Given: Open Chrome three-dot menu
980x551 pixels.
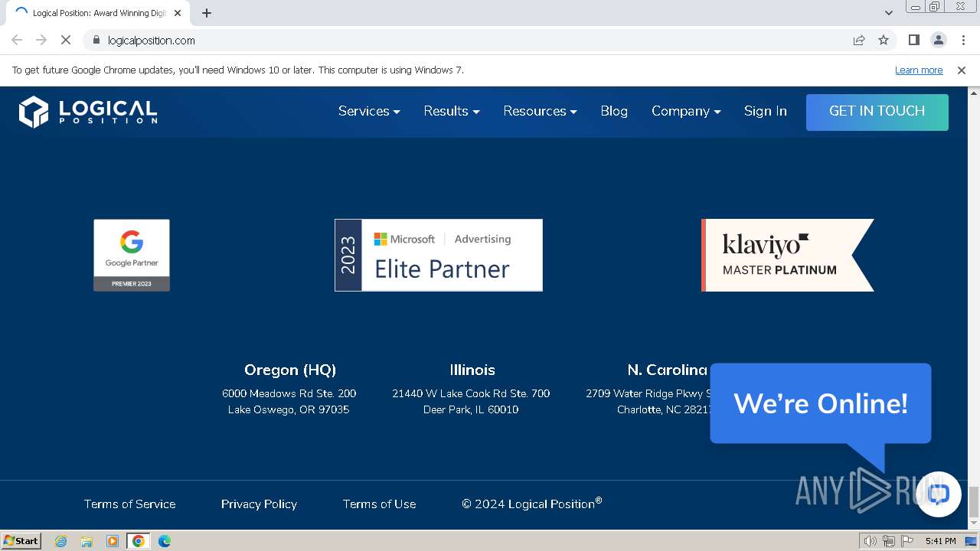Looking at the screenshot, I should tap(963, 40).
